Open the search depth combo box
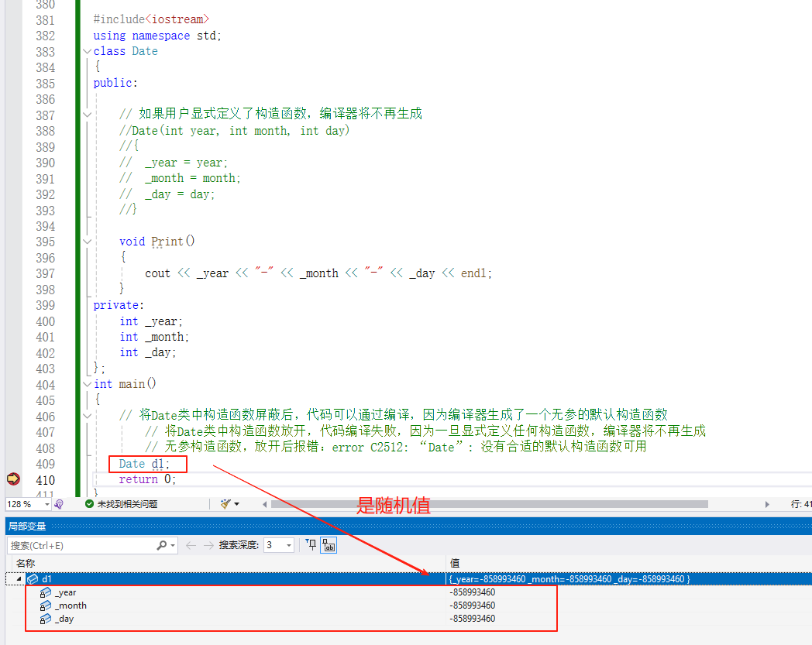 pos(279,545)
